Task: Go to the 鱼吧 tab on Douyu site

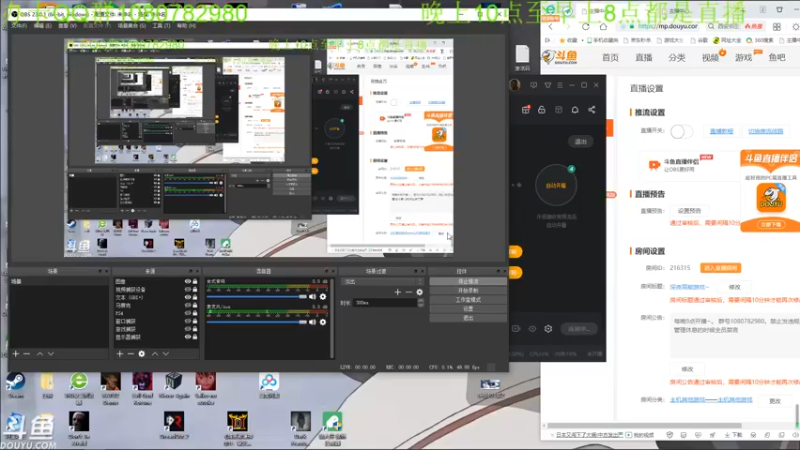Action: coord(777,57)
